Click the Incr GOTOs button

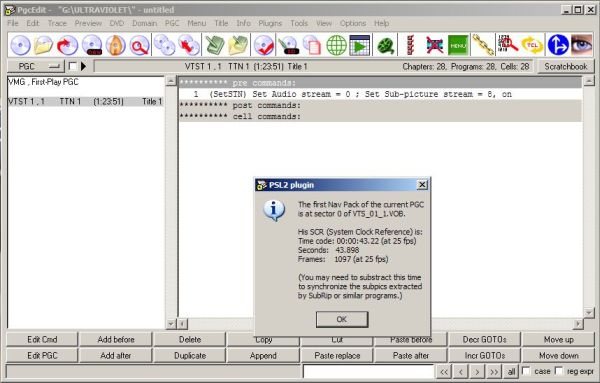click(485, 355)
